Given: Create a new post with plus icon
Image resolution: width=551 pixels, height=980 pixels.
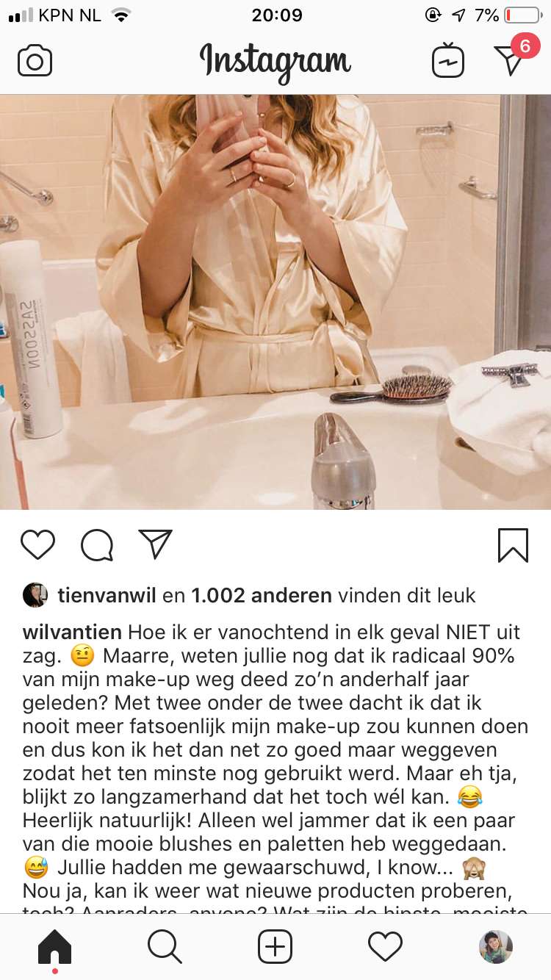Looking at the screenshot, I should point(275,947).
